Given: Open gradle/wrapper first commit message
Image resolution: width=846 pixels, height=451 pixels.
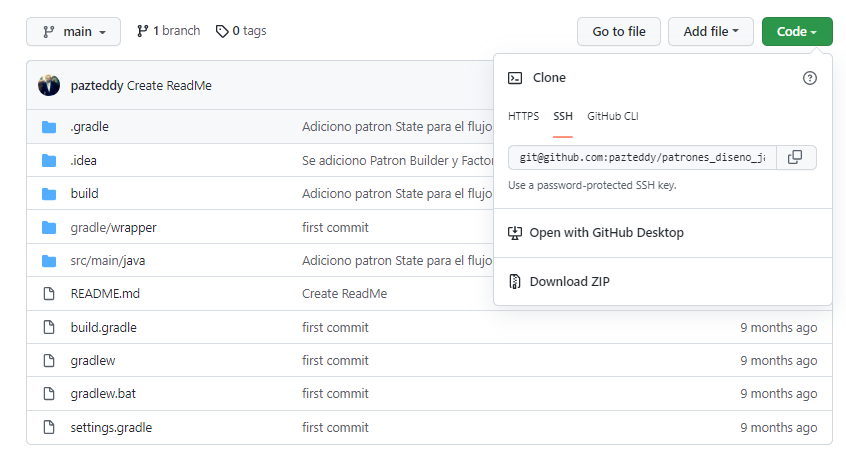Looking at the screenshot, I should coord(335,228).
